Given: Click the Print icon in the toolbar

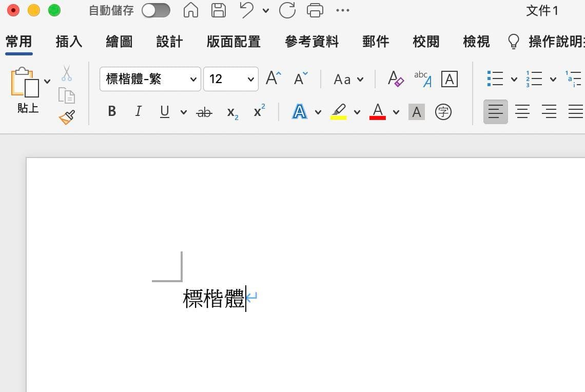Looking at the screenshot, I should 315,10.
